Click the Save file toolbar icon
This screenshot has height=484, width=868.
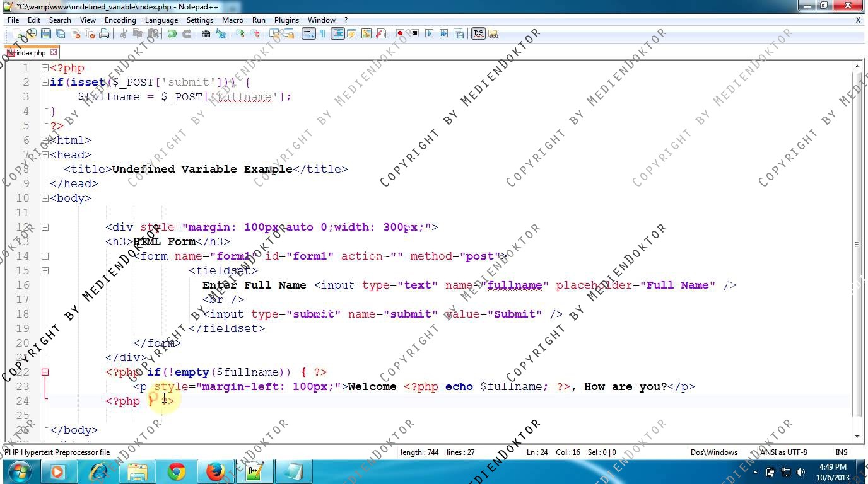pyautogui.click(x=45, y=34)
